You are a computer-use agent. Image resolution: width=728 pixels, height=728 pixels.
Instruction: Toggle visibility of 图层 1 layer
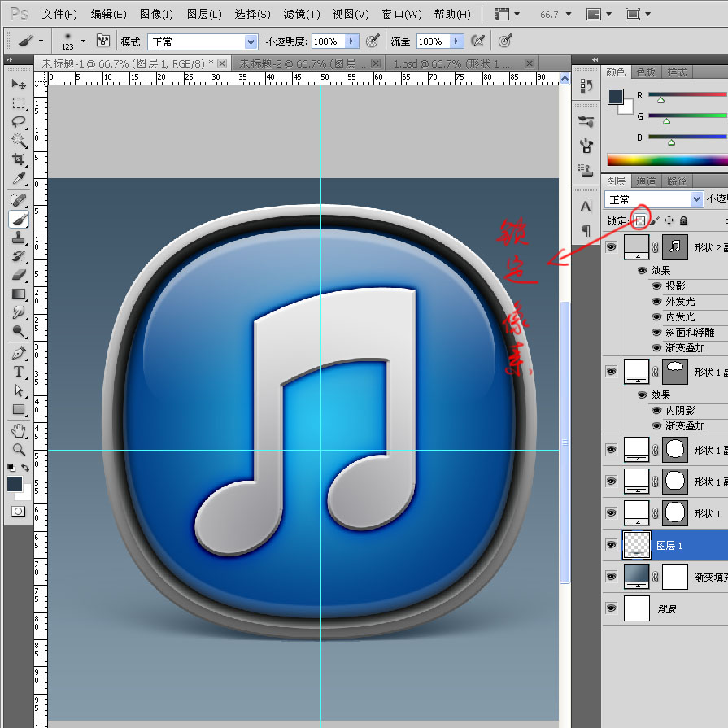[x=611, y=545]
